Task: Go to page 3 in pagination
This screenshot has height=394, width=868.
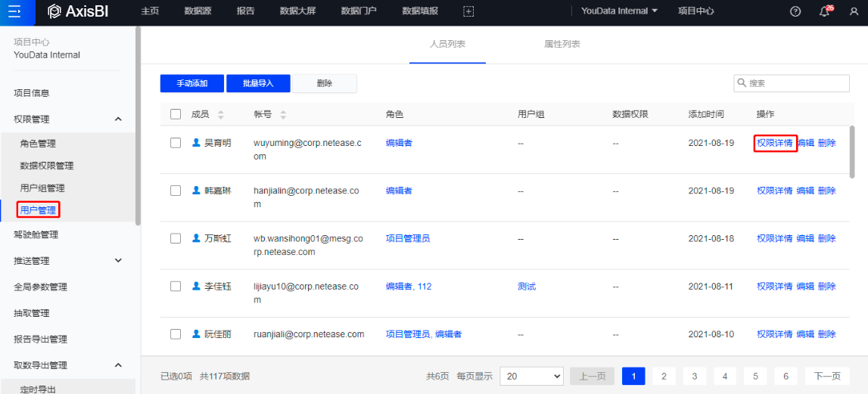Action: click(x=694, y=376)
